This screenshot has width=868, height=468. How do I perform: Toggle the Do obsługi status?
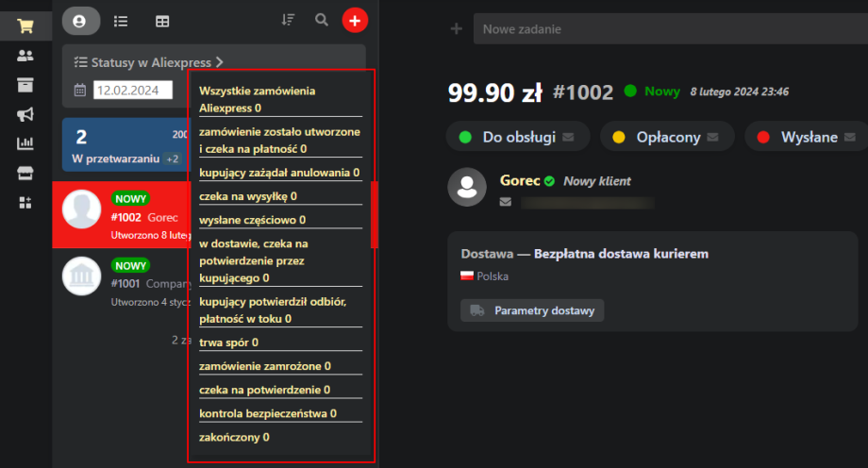(519, 137)
